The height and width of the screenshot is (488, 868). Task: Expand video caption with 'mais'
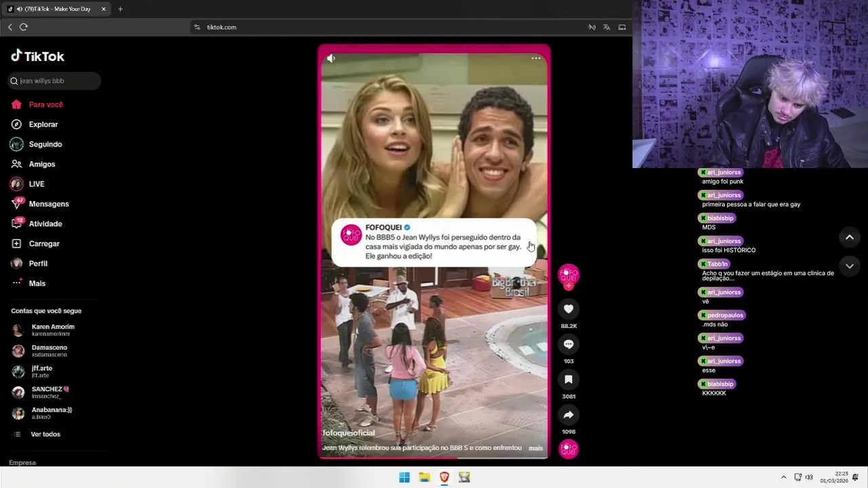[536, 448]
